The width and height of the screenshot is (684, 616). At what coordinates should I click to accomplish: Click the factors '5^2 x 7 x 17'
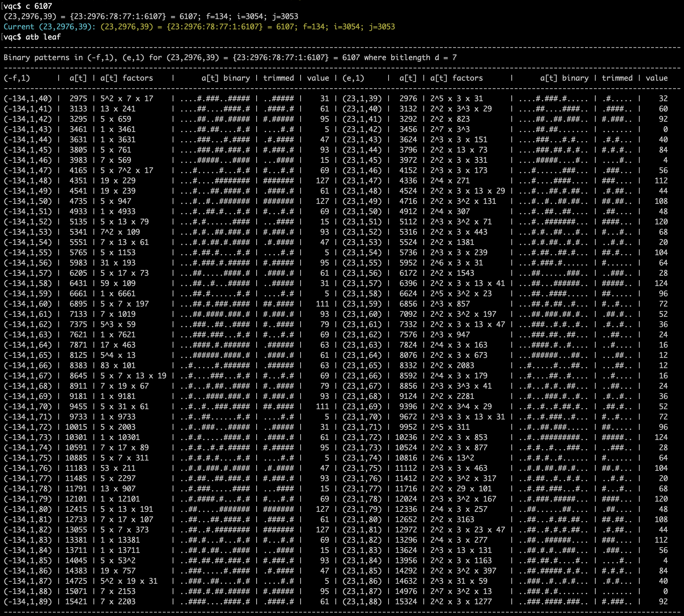(127, 99)
